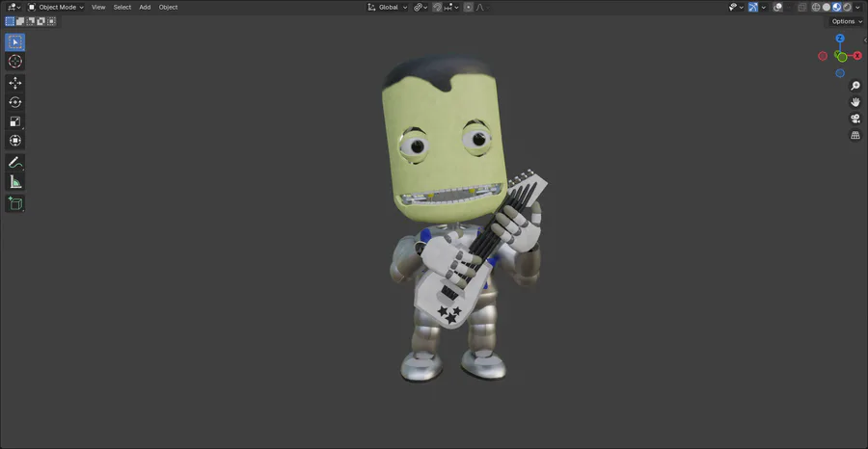Align view to the Z axis gizmo

click(840, 39)
